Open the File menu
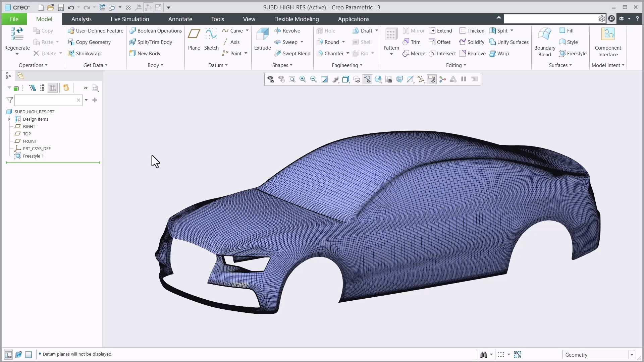Screen dimensions: 644x362 pyautogui.click(x=14, y=19)
